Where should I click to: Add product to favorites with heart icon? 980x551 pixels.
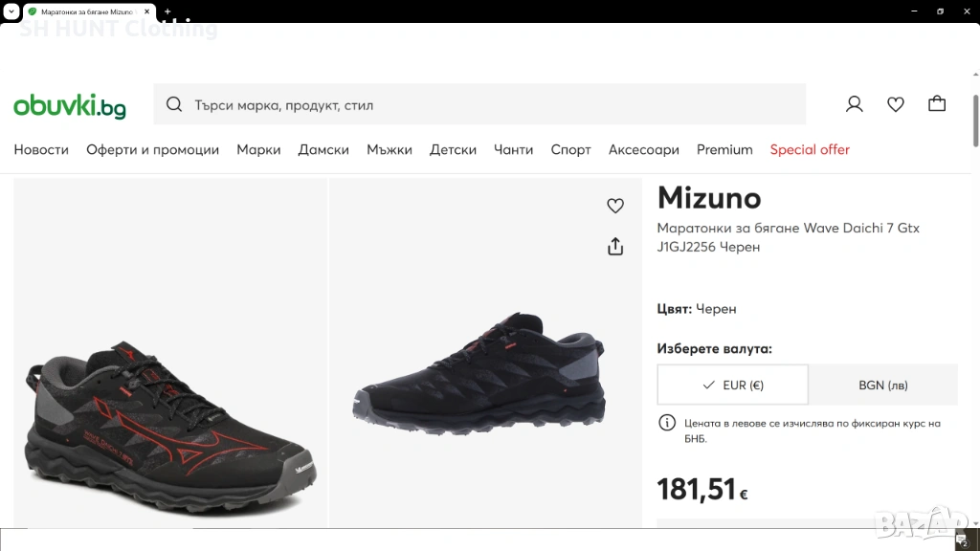pyautogui.click(x=615, y=206)
